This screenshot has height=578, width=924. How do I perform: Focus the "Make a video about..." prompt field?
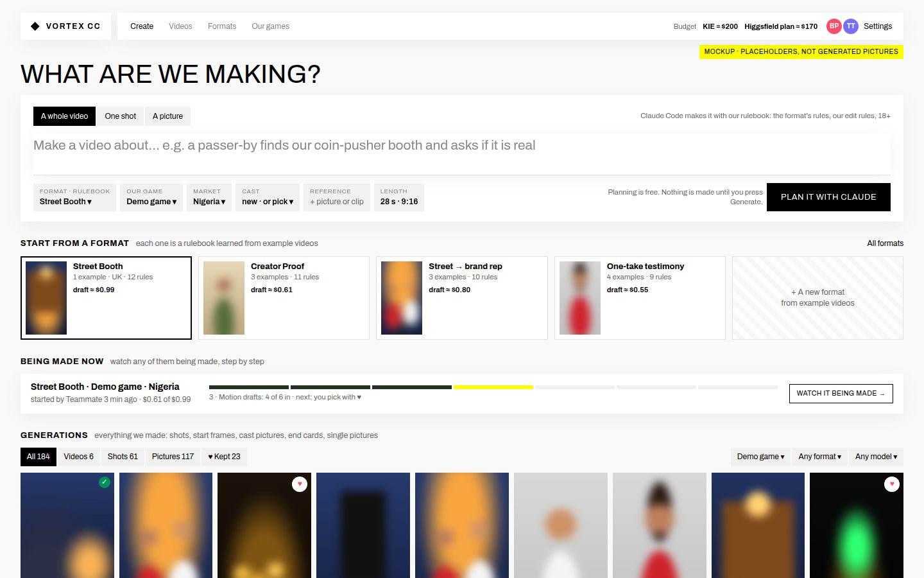(462, 154)
